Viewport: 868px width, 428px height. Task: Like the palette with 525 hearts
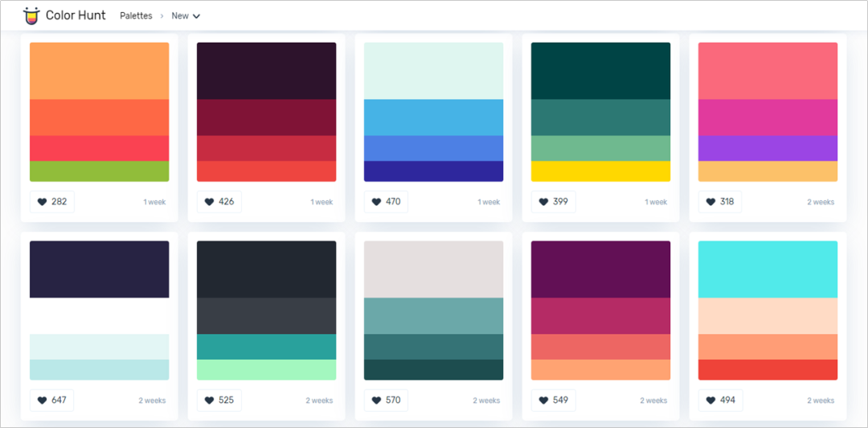pos(219,401)
